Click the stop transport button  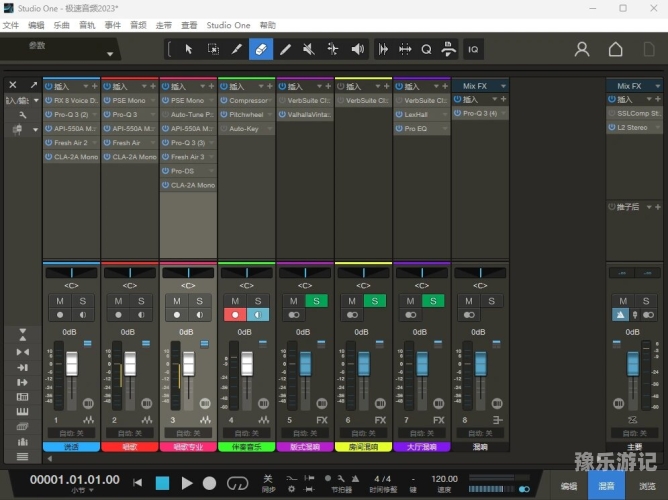(x=162, y=483)
